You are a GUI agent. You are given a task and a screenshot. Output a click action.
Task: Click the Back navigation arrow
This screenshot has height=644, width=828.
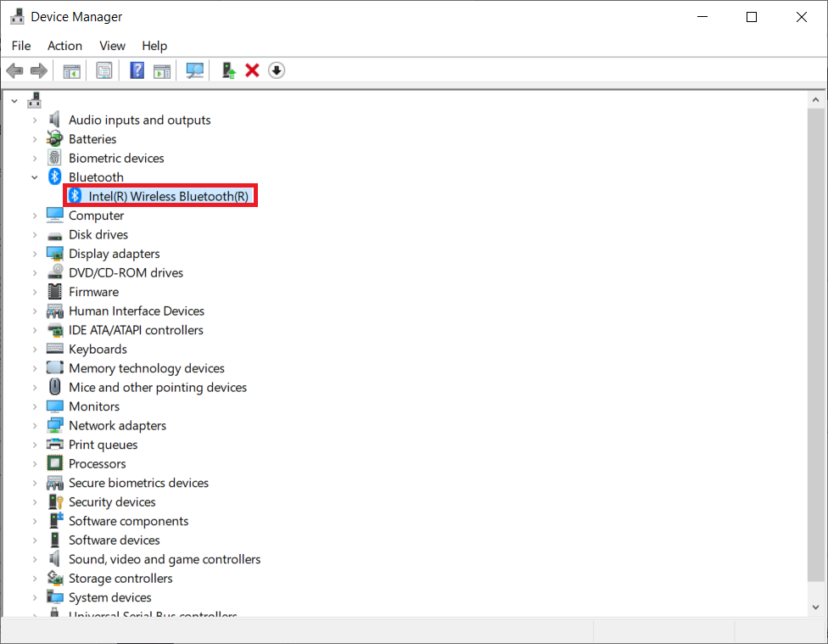pyautogui.click(x=14, y=70)
